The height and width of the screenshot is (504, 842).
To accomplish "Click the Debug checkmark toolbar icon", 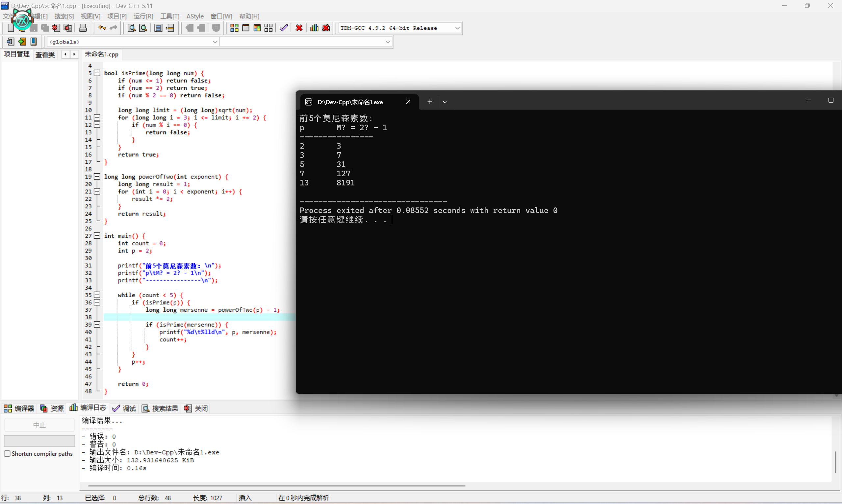I will (x=284, y=28).
